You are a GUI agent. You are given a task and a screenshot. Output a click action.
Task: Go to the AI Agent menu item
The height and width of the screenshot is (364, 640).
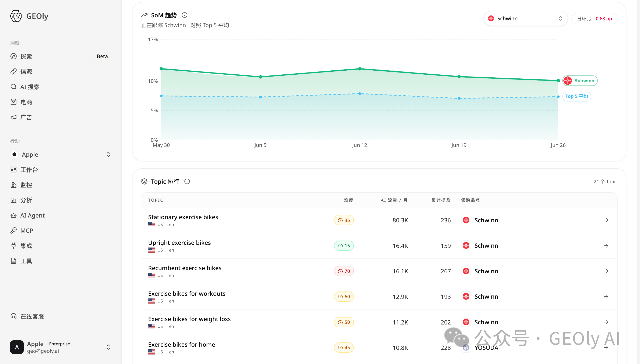point(33,215)
